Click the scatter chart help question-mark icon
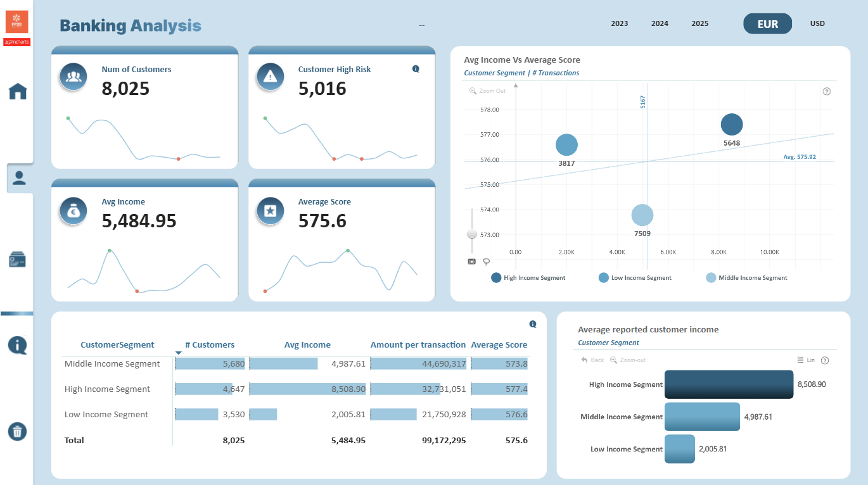The height and width of the screenshot is (485, 868). point(826,91)
